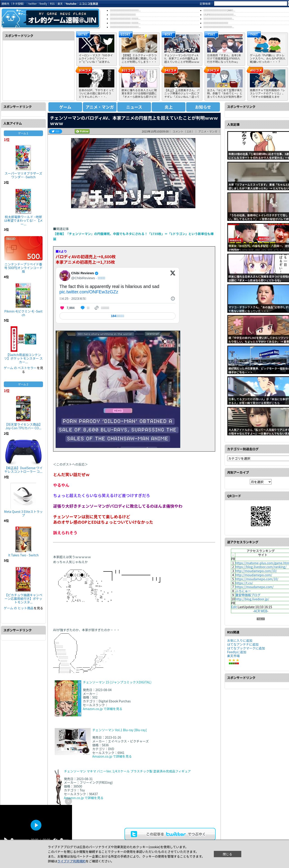Open the X logo in the embedded tweet

pos(173,273)
